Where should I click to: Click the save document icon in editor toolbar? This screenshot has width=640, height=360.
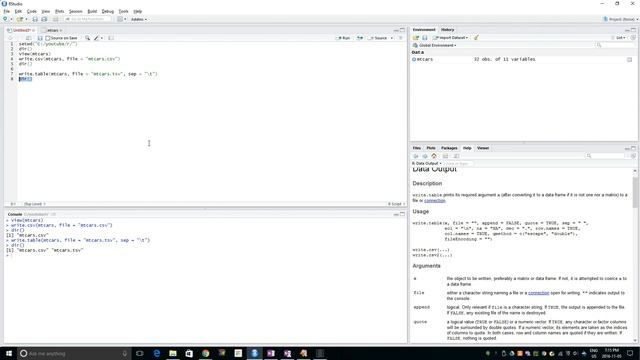(40, 38)
